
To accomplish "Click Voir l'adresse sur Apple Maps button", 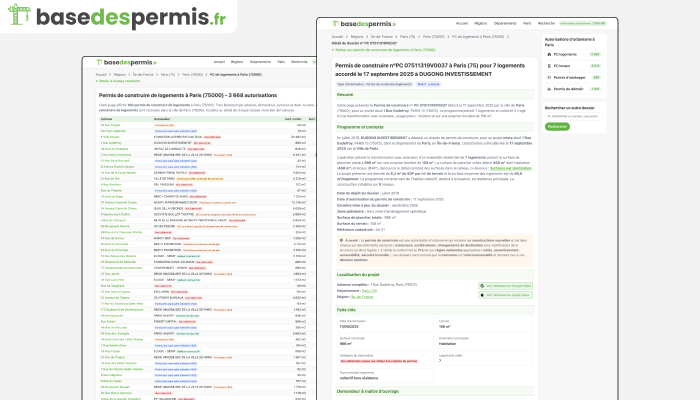I will click(505, 295).
